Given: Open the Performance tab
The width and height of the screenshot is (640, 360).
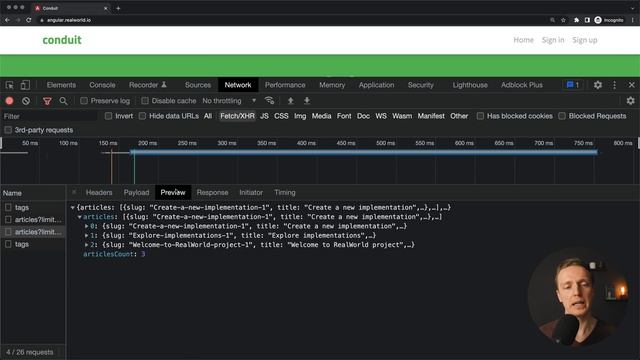Looking at the screenshot, I should click(285, 85).
